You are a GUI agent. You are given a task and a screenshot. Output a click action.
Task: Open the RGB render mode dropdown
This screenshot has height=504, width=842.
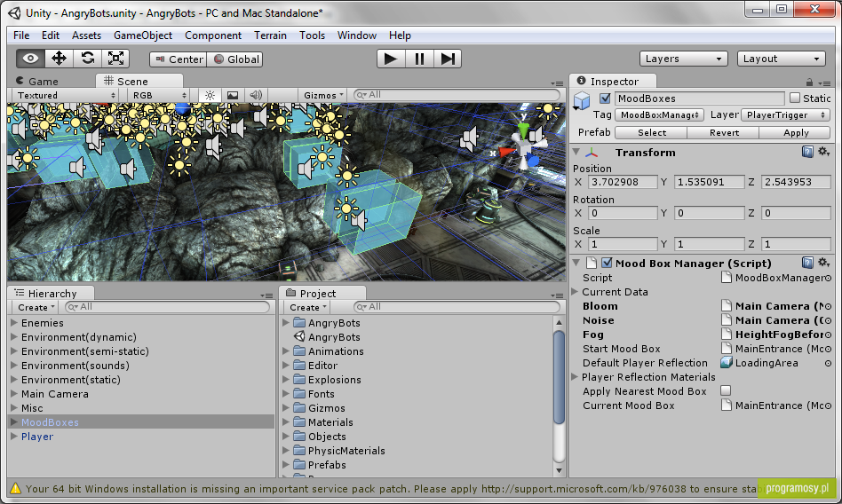pyautogui.click(x=158, y=95)
